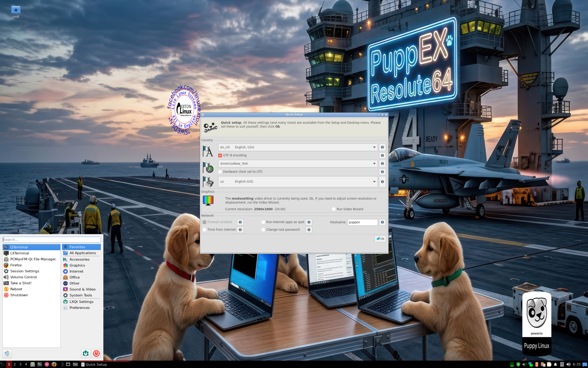This screenshot has height=368, width=588.
Task: Click the Quick Setup taskbar window button
Action: click(104, 364)
